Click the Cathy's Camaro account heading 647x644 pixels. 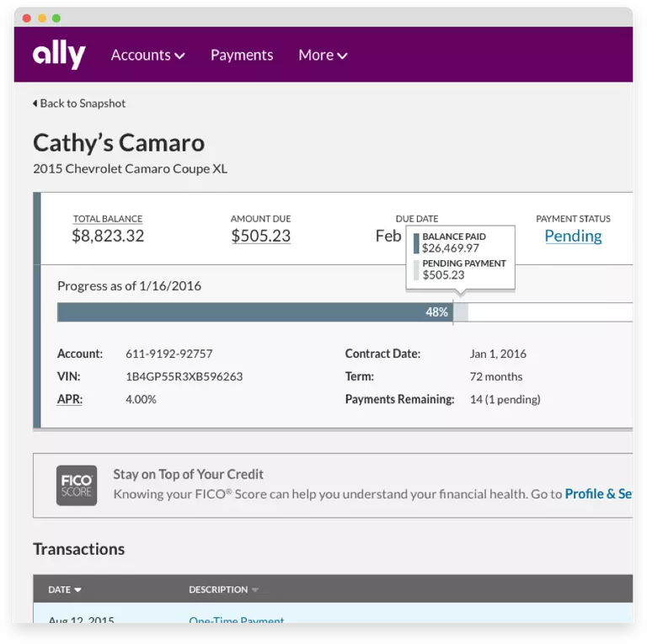119,142
